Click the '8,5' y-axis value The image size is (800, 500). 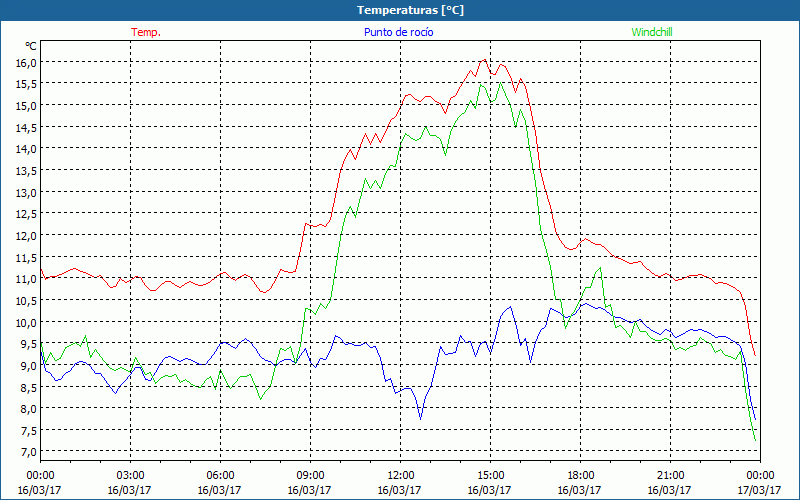29,387
